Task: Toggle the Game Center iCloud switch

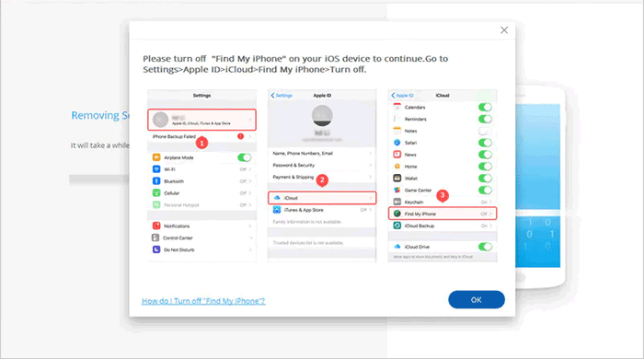Action: pyautogui.click(x=485, y=191)
